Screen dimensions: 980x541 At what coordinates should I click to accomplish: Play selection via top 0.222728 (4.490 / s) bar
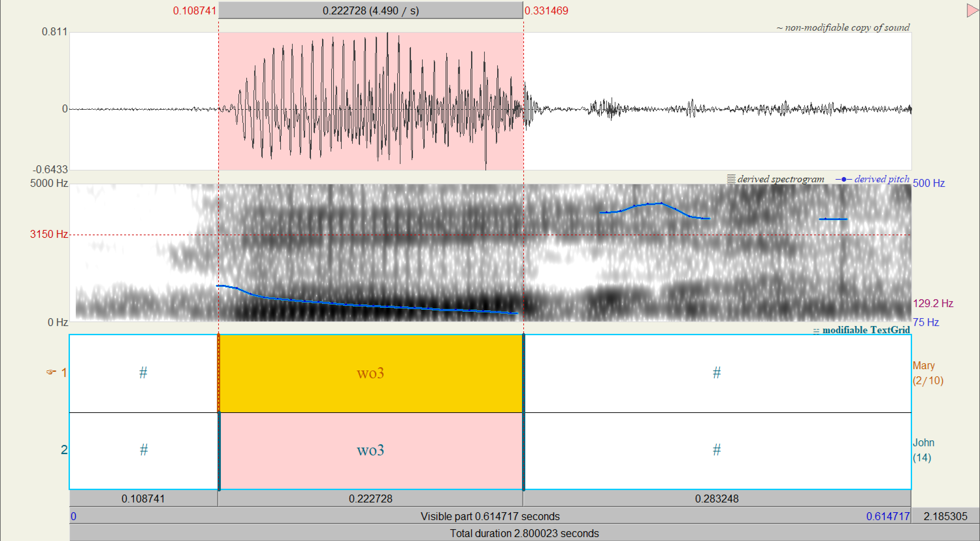point(370,10)
